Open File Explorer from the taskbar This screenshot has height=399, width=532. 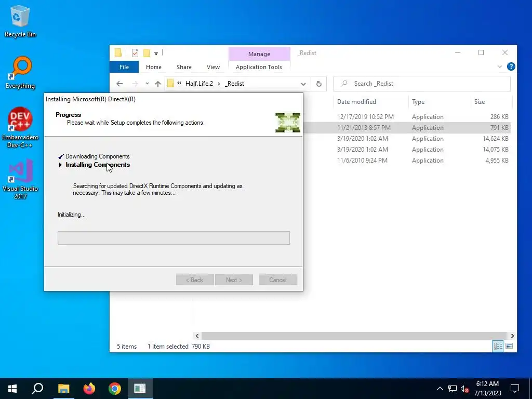[x=63, y=389]
